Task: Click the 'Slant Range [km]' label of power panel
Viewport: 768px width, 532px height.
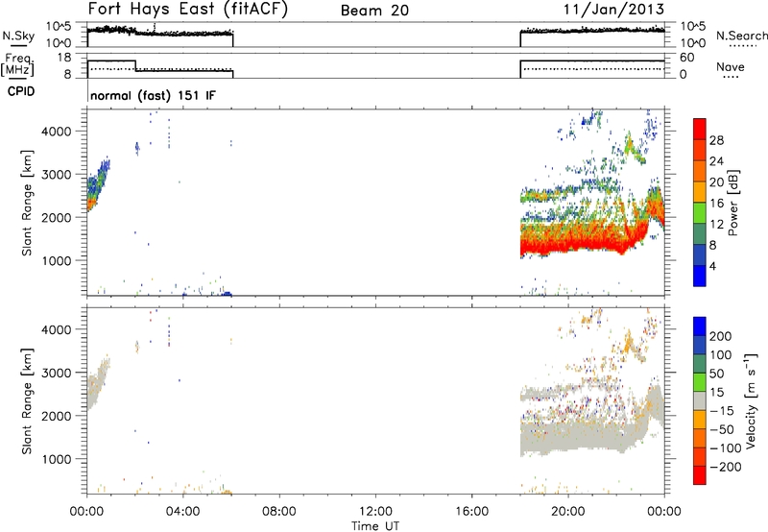Action: click(27, 203)
